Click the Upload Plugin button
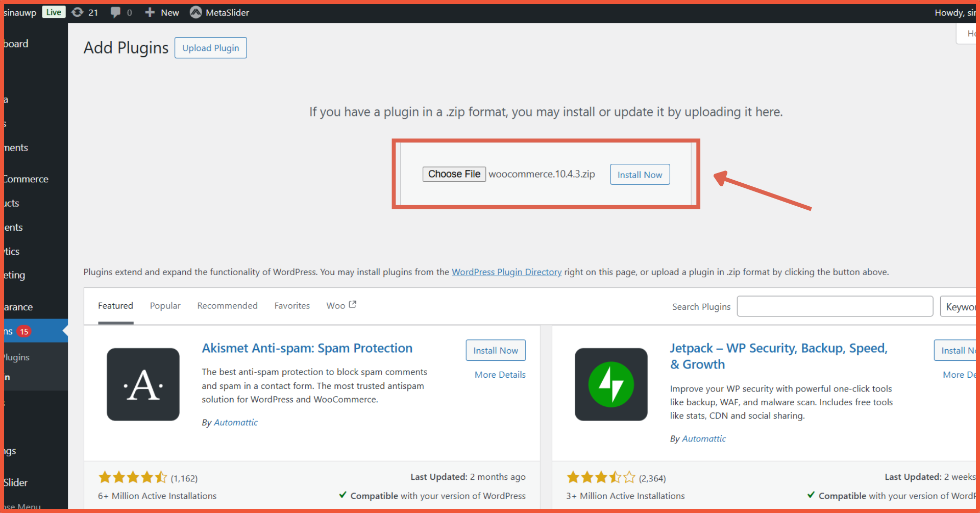This screenshot has width=980, height=513. pos(211,48)
